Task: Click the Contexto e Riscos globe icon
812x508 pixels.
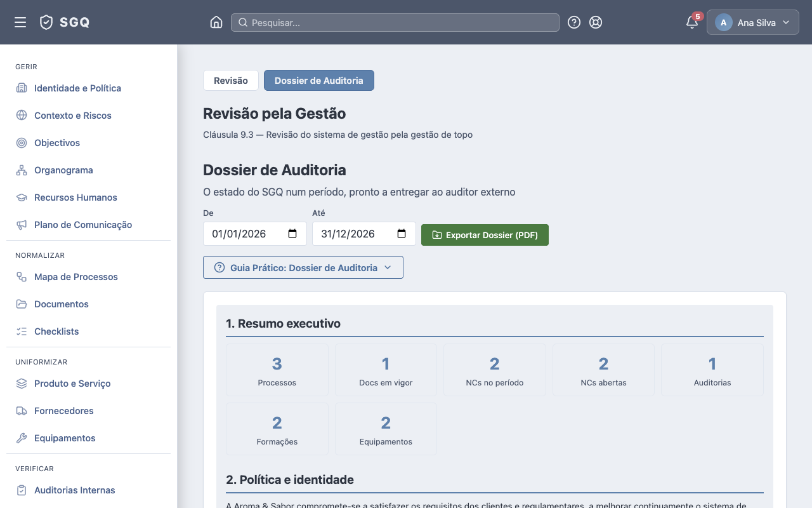Action: click(x=22, y=116)
